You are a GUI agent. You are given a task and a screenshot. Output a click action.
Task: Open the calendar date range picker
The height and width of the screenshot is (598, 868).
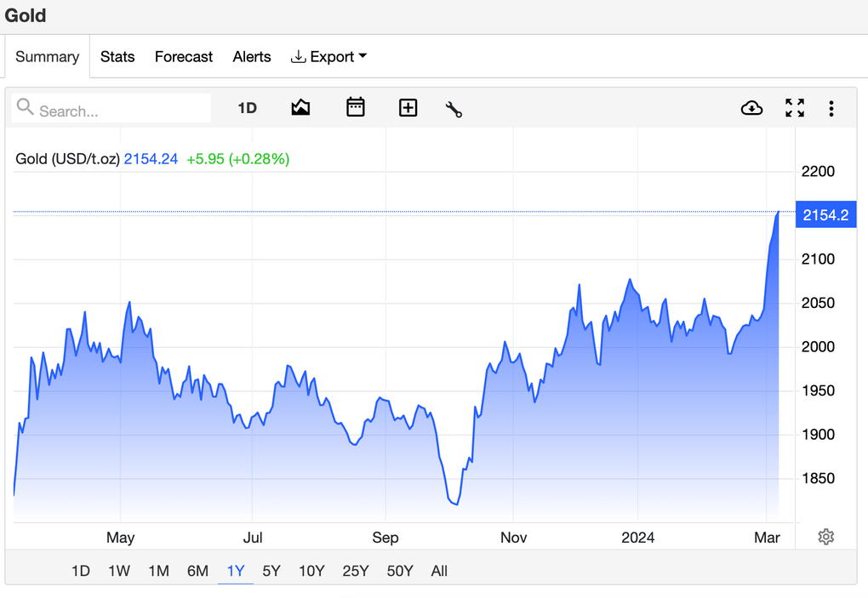[x=356, y=108]
